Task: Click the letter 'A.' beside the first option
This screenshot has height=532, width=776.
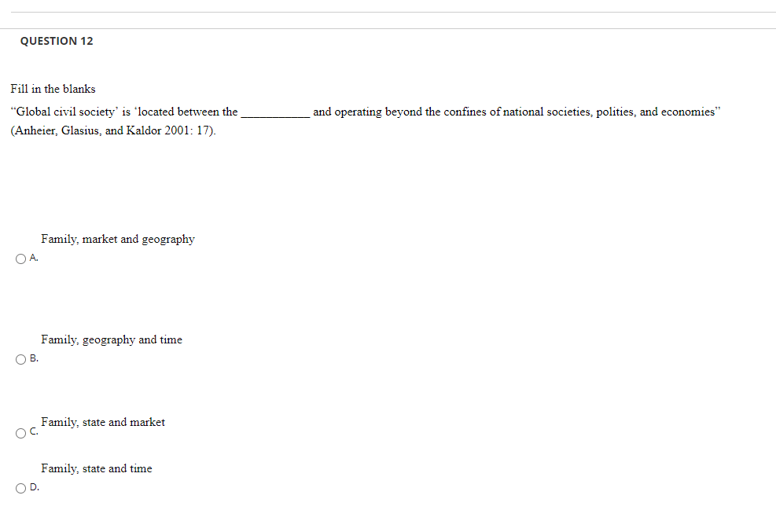Action: (x=33, y=257)
